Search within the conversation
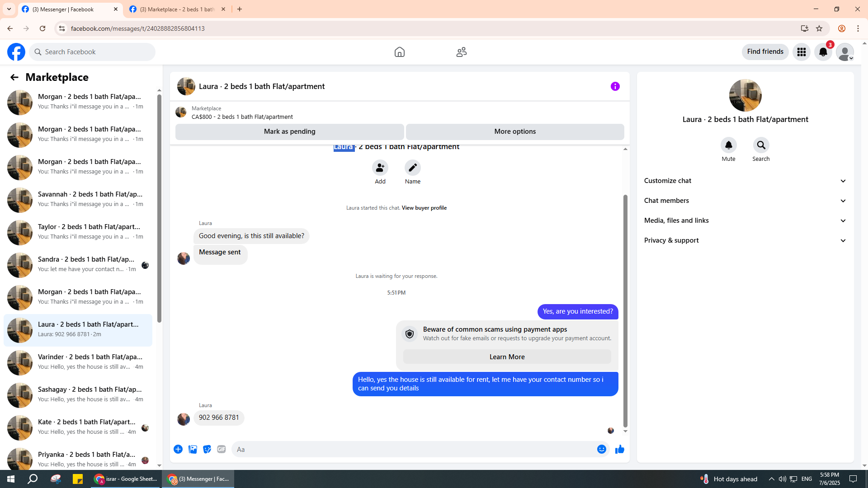868x488 pixels. pyautogui.click(x=761, y=145)
